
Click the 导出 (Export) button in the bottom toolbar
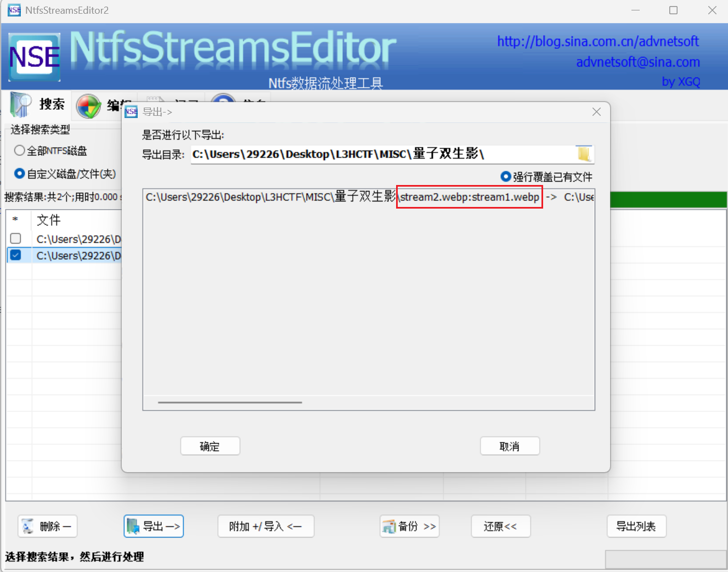click(x=154, y=526)
